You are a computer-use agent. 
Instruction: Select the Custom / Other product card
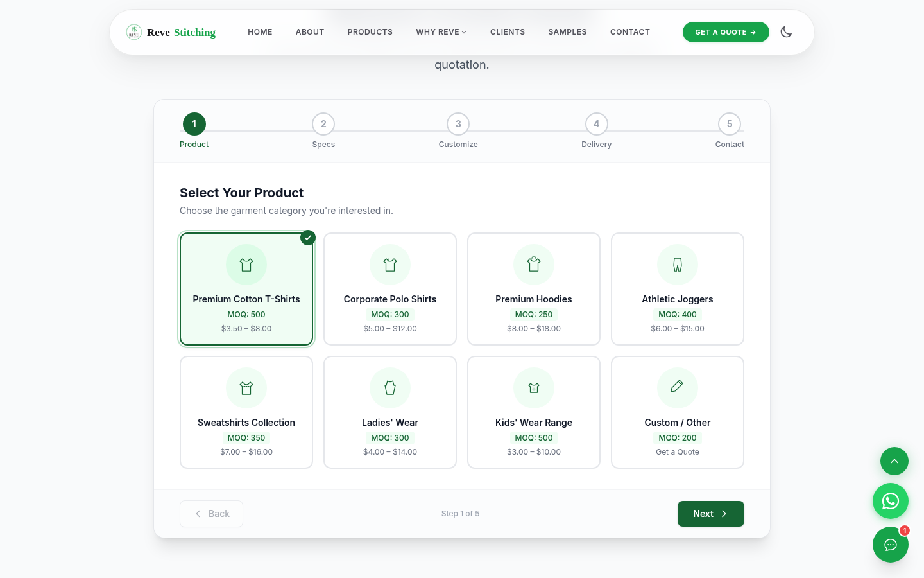click(678, 412)
